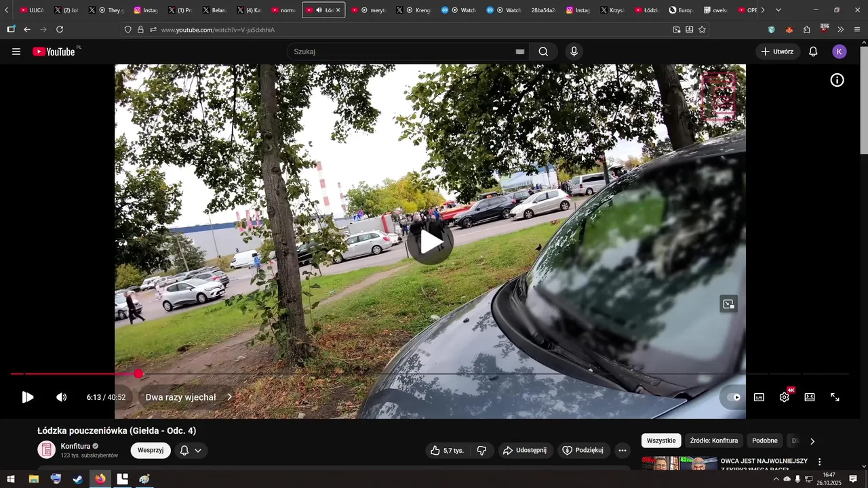Open options for the OWCA JEST NAJWOLNIEJSZY video

(x=819, y=462)
